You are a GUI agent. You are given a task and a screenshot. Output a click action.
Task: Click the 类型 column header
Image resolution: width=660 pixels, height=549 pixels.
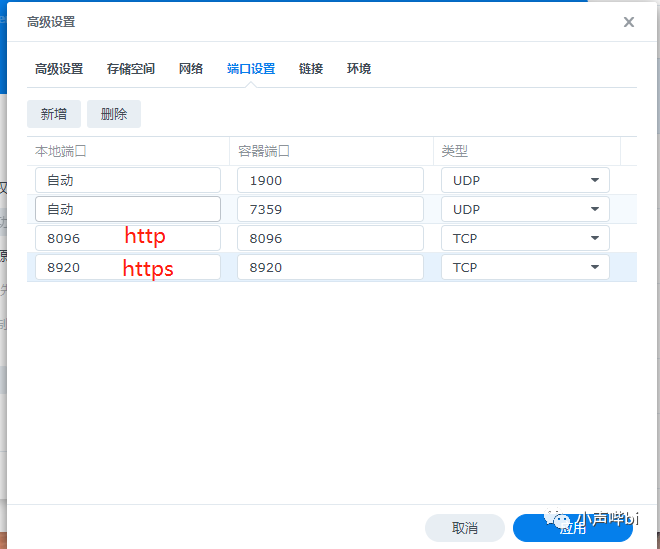click(x=527, y=151)
